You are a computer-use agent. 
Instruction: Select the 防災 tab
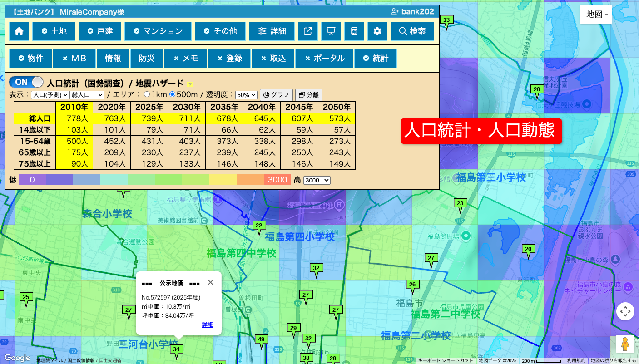tap(147, 59)
